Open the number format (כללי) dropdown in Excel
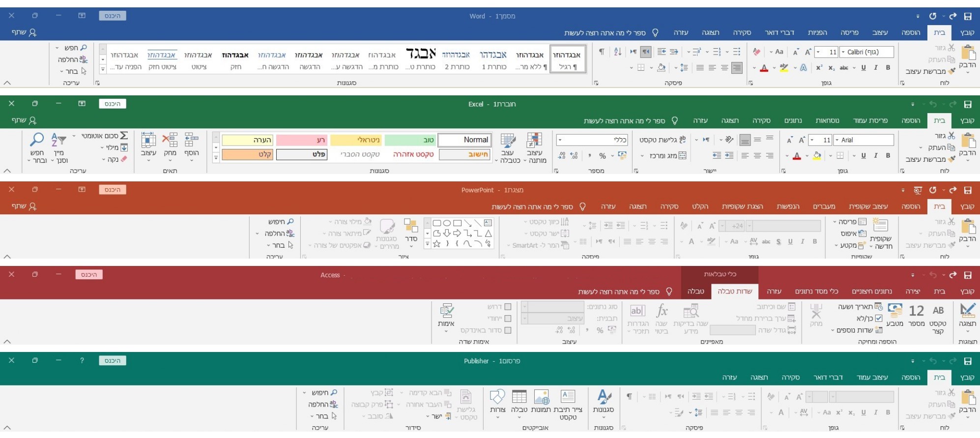 560,140
